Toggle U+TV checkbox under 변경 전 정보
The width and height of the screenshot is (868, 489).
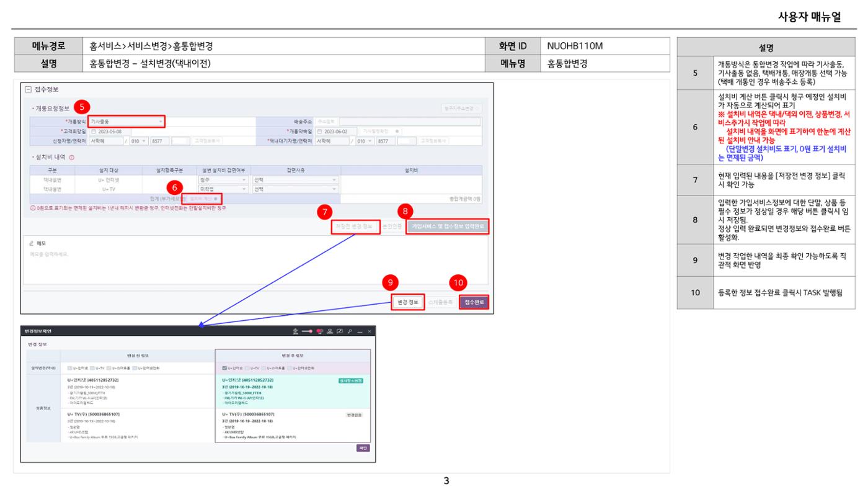click(91, 368)
